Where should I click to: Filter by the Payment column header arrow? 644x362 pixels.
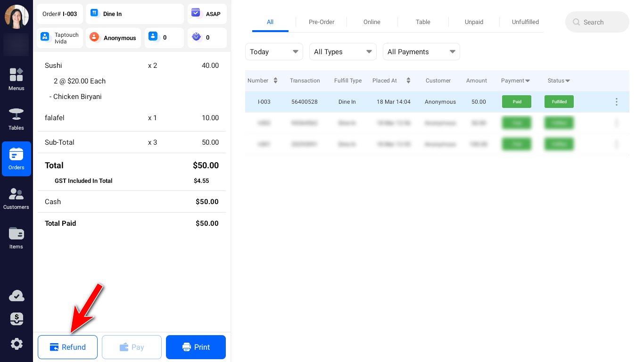(x=527, y=81)
